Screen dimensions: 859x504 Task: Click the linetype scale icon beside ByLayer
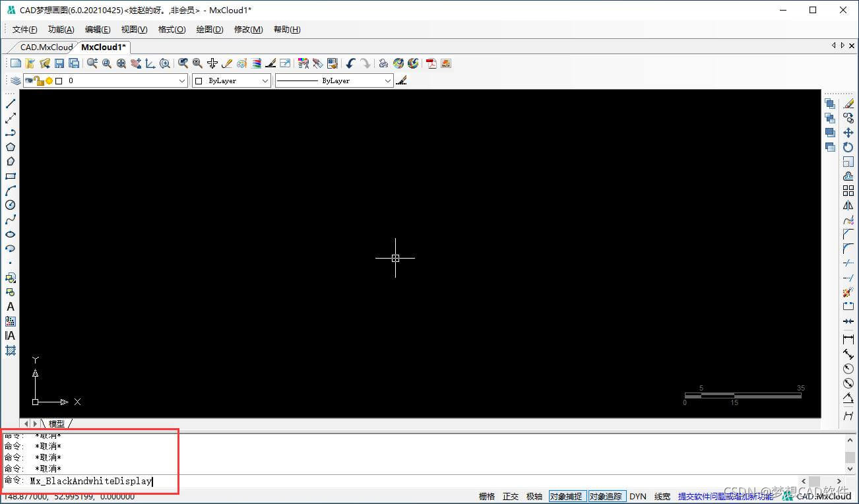tap(402, 80)
